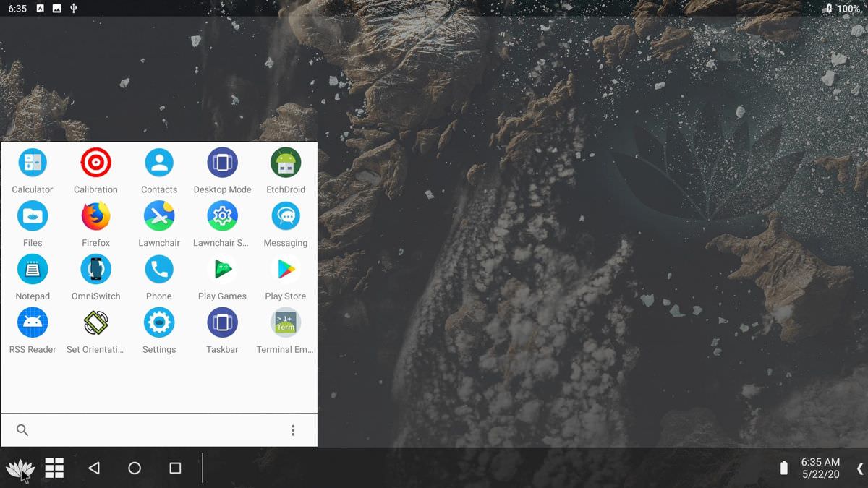The height and width of the screenshot is (488, 868).
Task: Launch the Calibration app
Action: click(x=95, y=163)
